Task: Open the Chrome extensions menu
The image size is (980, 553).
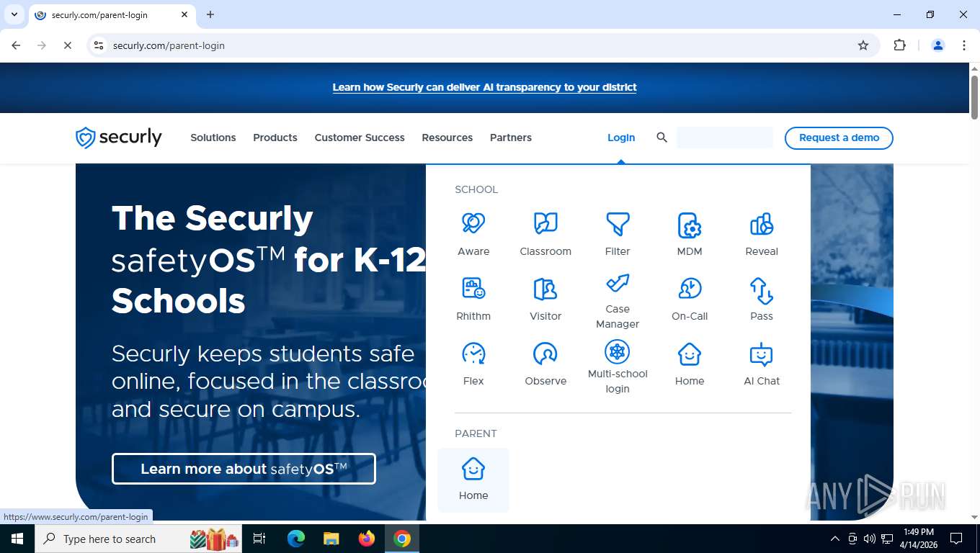Action: click(899, 45)
